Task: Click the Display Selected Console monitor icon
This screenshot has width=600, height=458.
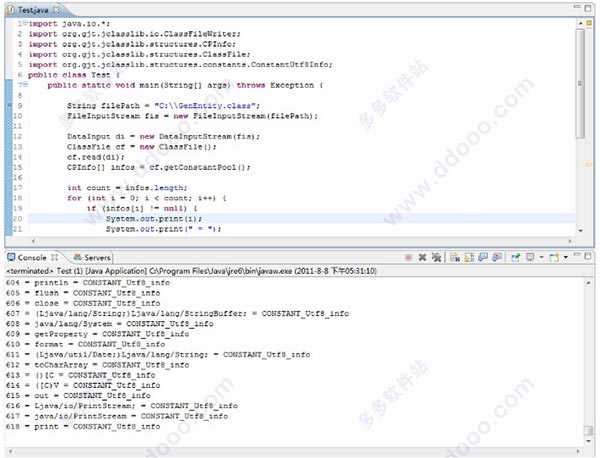Action: click(x=530, y=257)
